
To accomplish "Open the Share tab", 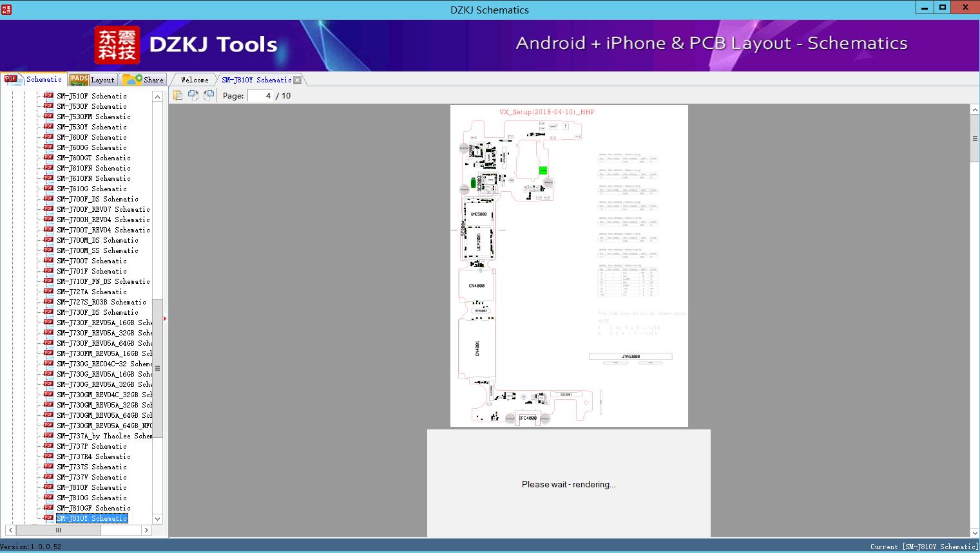I will point(143,80).
